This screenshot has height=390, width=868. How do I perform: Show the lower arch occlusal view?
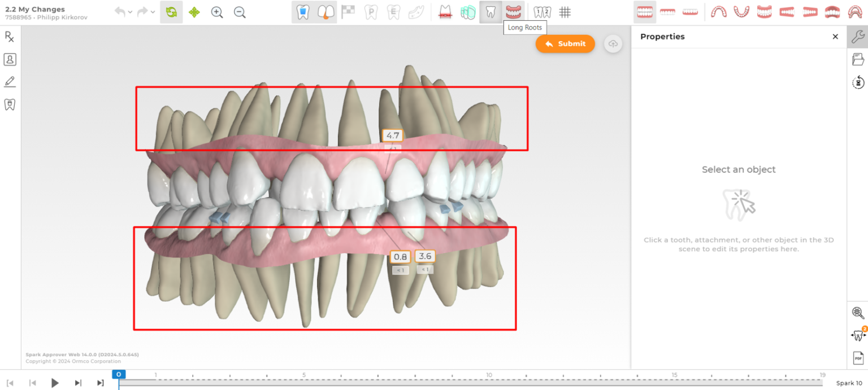[741, 11]
